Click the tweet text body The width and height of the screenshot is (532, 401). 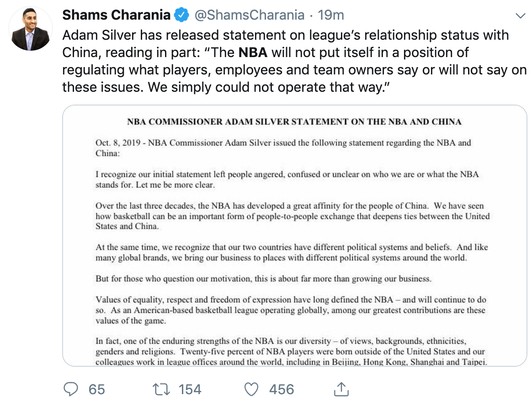pyautogui.click(x=294, y=61)
